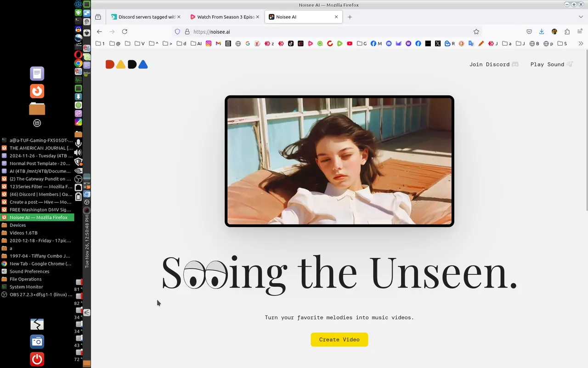588x368 pixels.
Task: Open the Firefox application hamburger menu
Action: click(x=580, y=32)
